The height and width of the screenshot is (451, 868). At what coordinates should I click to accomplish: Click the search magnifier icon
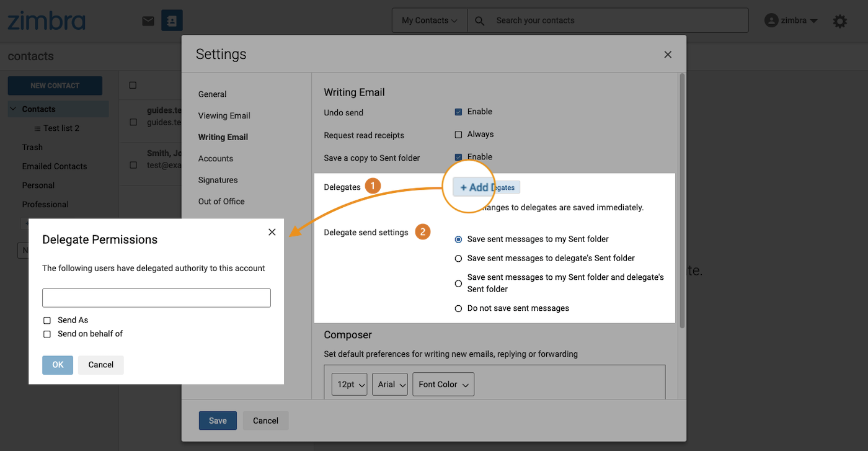pos(479,20)
